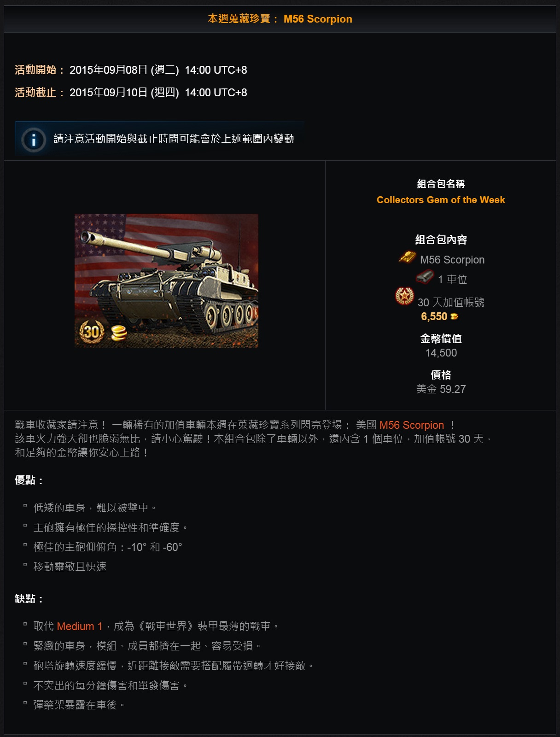The width and height of the screenshot is (560, 737).
Task: Click the Collectors Gem of the Week title
Action: point(441,200)
